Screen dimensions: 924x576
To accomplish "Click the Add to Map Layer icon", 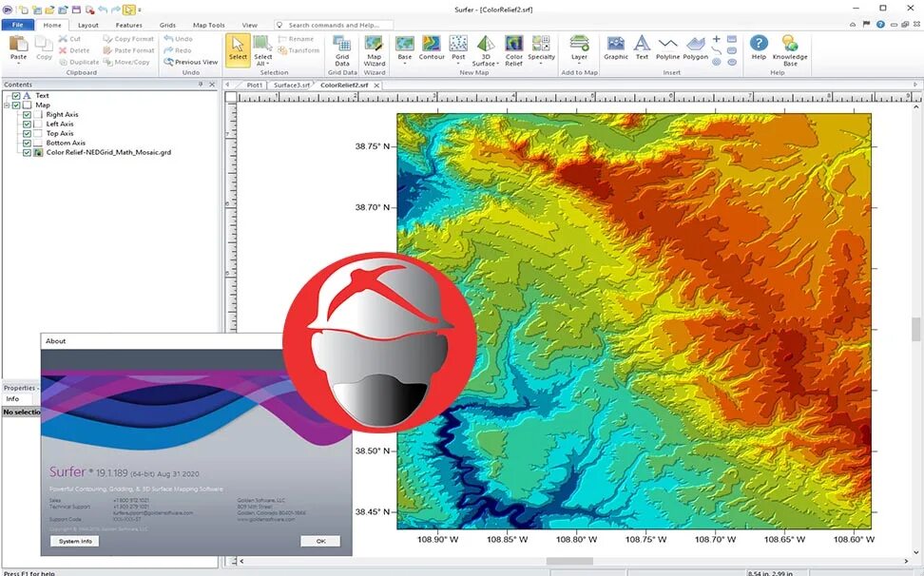I will [579, 44].
